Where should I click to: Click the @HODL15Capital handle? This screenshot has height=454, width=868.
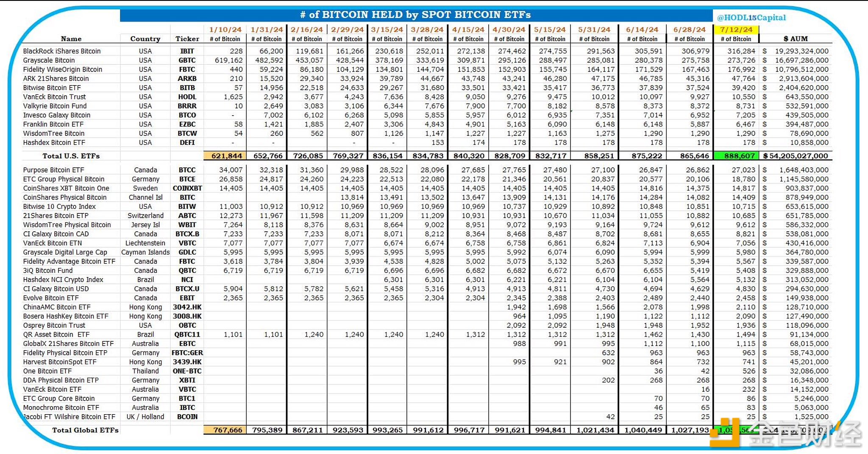pyautogui.click(x=751, y=17)
